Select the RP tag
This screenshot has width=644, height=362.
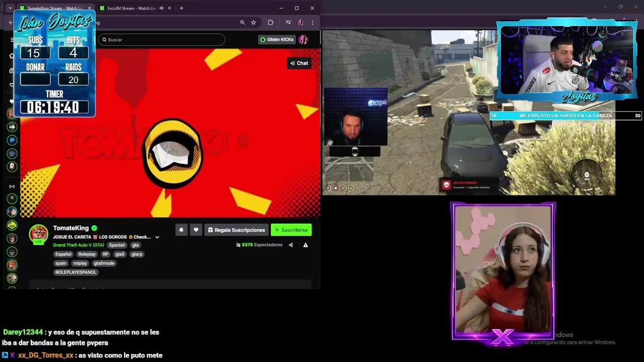[106, 254]
